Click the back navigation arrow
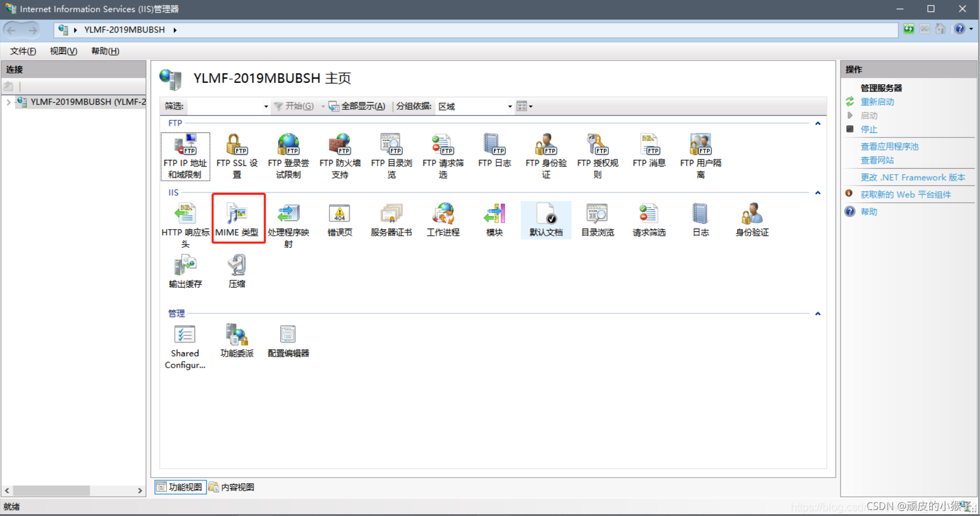This screenshot has width=980, height=516. click(12, 30)
